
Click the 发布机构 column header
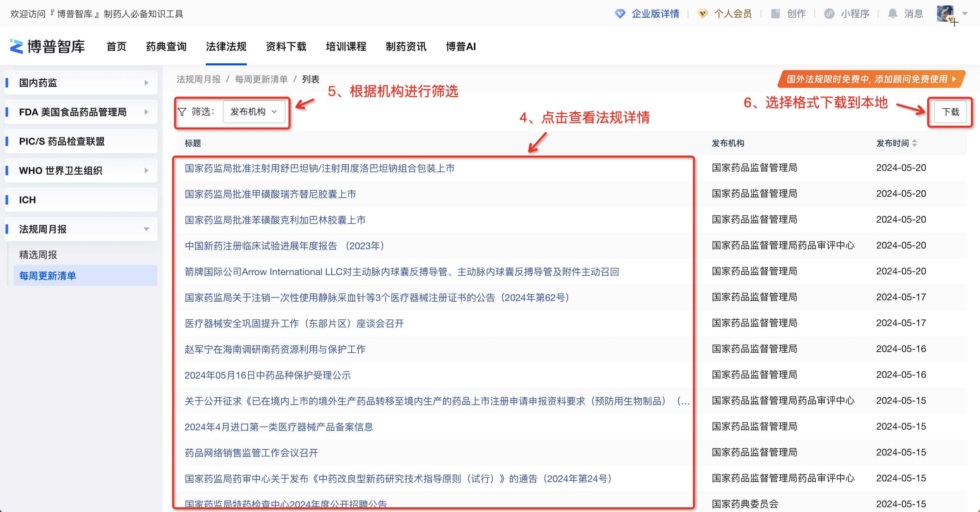728,143
